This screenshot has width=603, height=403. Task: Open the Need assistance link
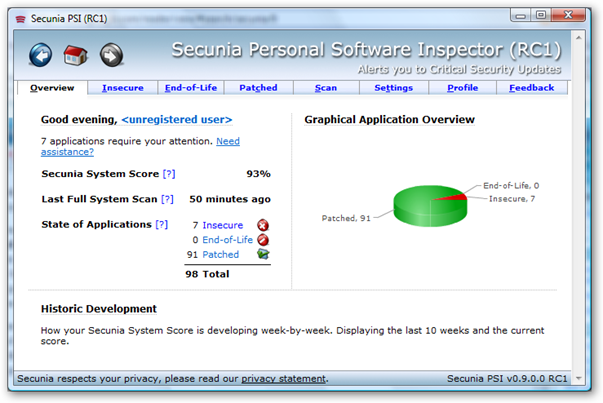pyautogui.click(x=140, y=147)
